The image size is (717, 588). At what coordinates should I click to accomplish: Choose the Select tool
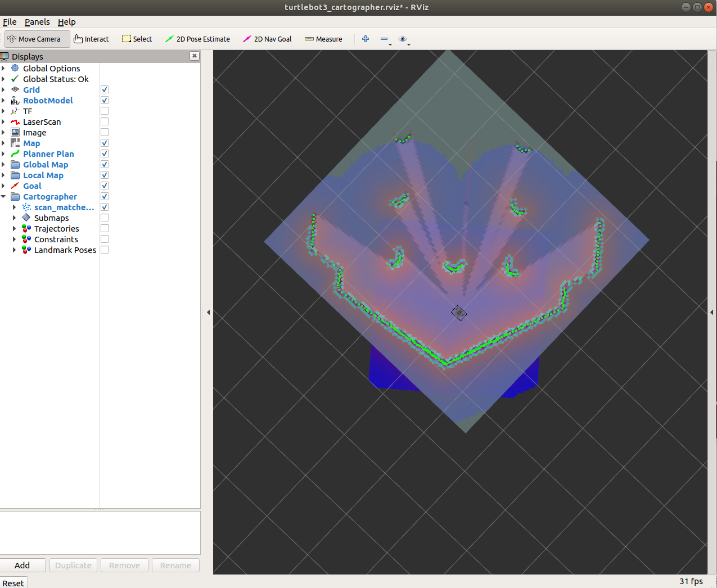(137, 39)
